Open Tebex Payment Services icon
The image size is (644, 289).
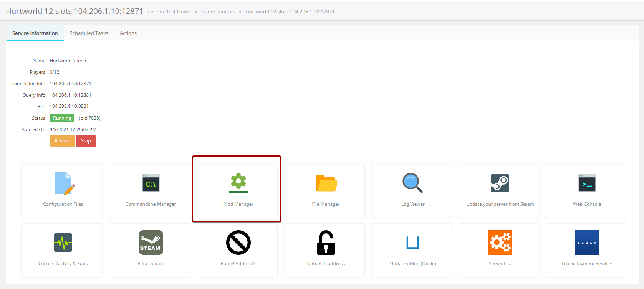point(587,243)
